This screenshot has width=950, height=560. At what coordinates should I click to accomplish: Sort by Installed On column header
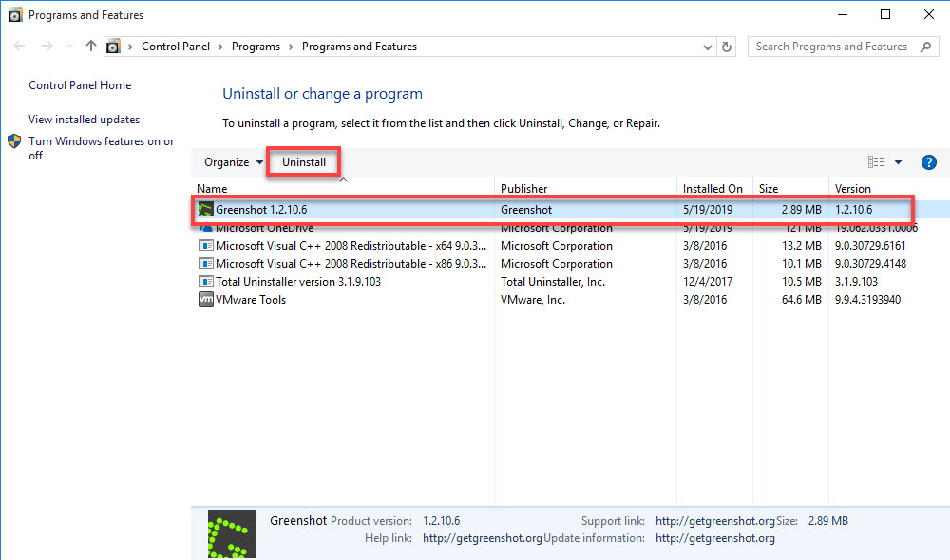[x=714, y=188]
